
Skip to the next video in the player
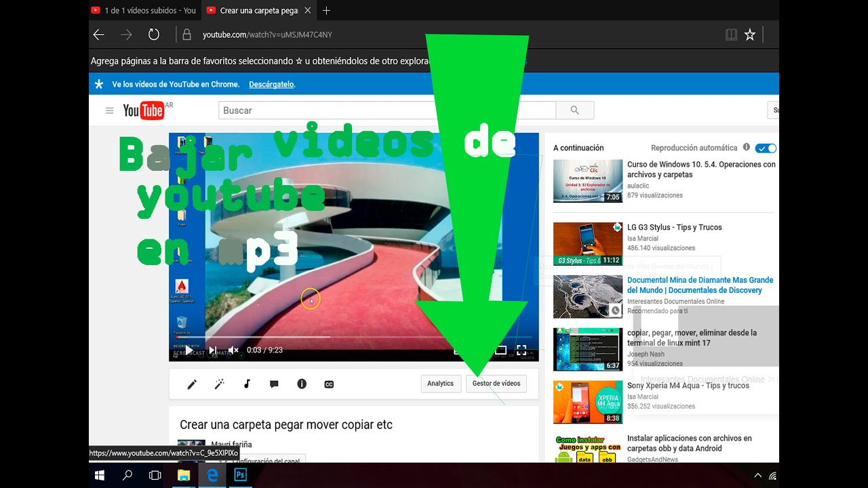213,350
